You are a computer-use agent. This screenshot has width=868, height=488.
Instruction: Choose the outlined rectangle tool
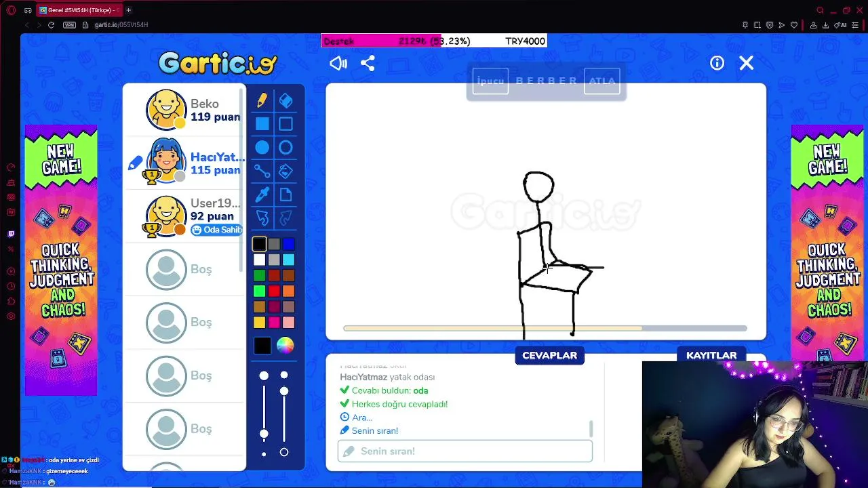coord(285,124)
